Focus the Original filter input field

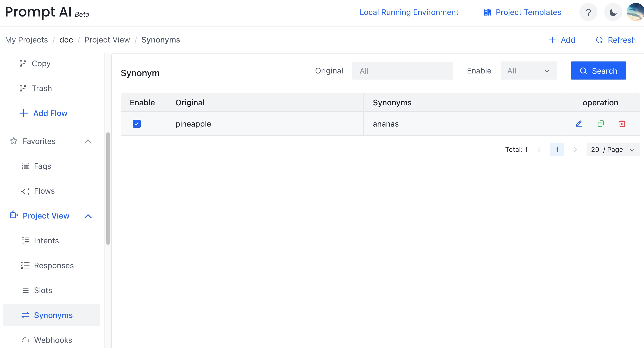click(402, 71)
